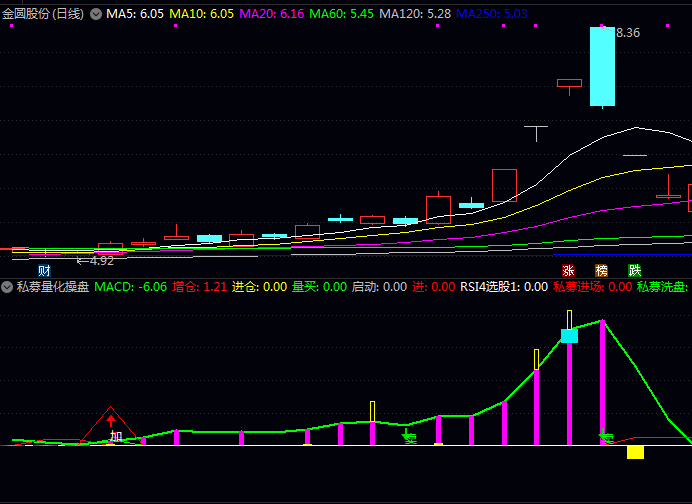Click the 启动: 0.00 value
This screenshot has height=504, width=692.
coord(380,287)
